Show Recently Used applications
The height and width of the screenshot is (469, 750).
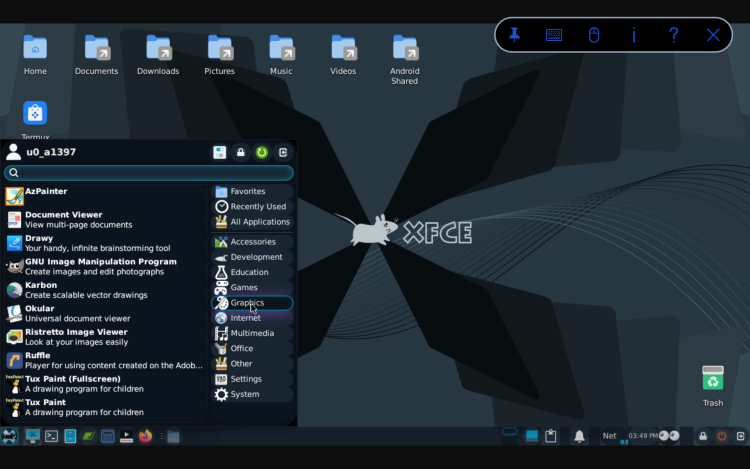pos(252,207)
